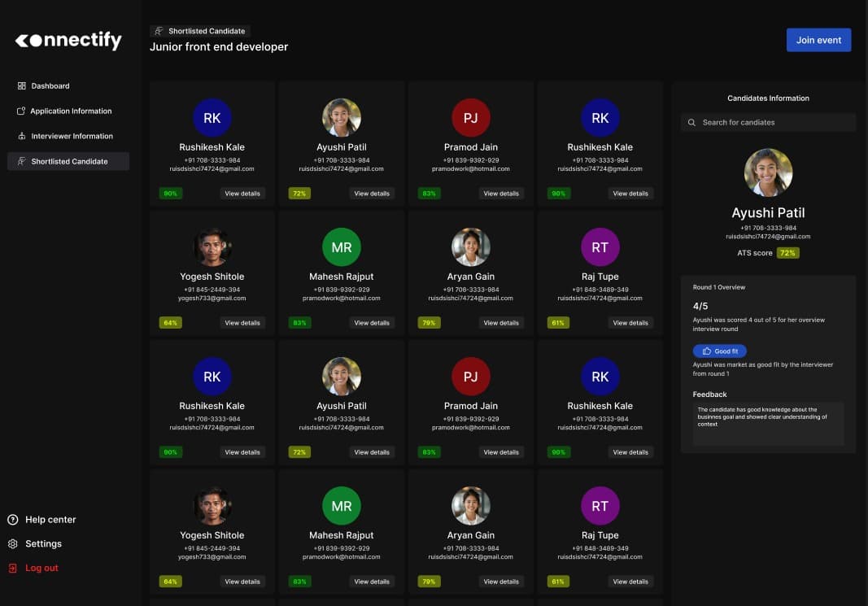
Task: View details for Ayushi Patil
Action: click(x=372, y=193)
